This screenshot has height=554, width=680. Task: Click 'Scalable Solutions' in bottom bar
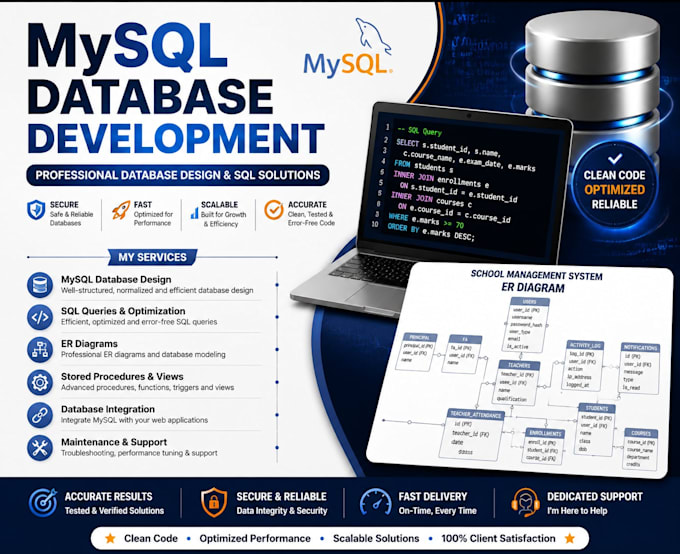tap(376, 538)
